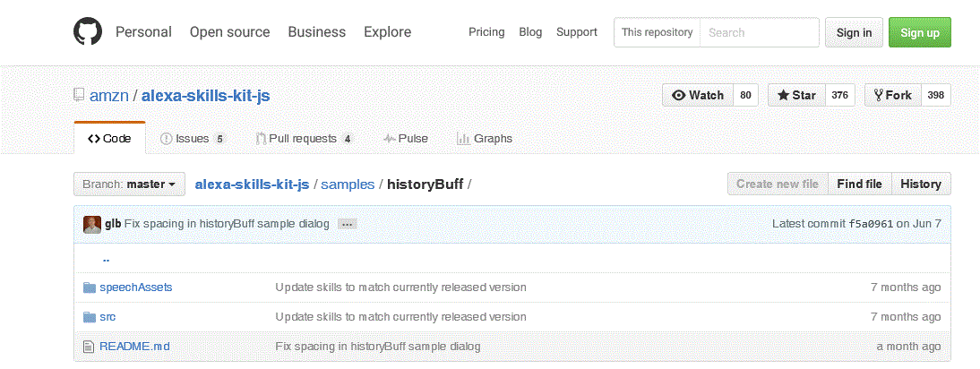
Task: Go to the Blog page
Action: pos(530,32)
